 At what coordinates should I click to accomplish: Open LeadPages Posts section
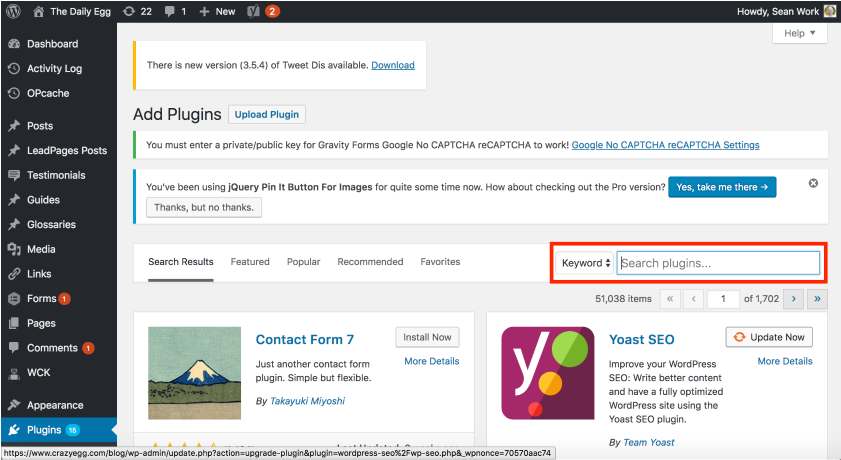click(67, 151)
